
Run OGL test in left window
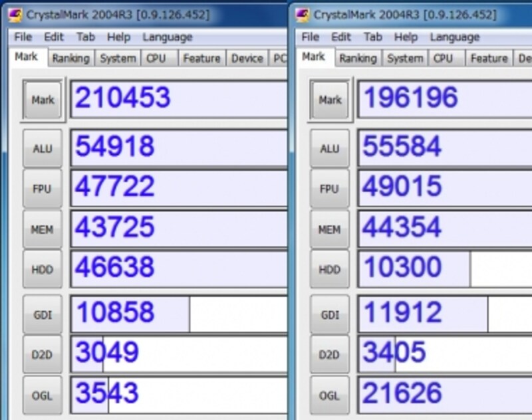coord(43,395)
